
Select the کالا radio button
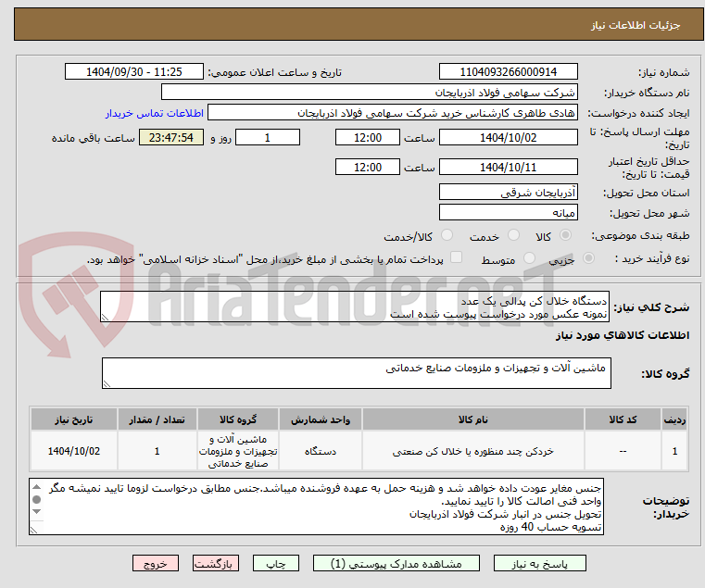click(x=566, y=235)
